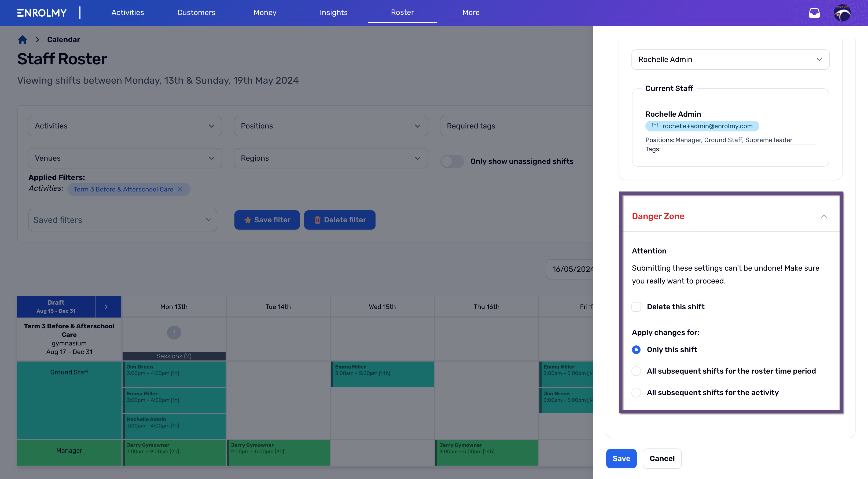Screen dimensions: 868x479
Task: Open Sessions (2) on Monday 13th
Action: 174,356
